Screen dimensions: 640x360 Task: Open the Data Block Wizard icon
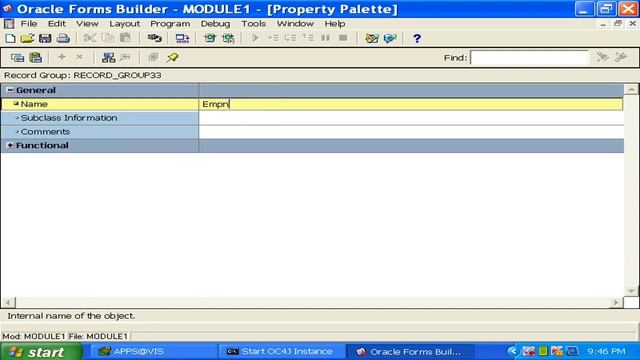[x=390, y=38]
